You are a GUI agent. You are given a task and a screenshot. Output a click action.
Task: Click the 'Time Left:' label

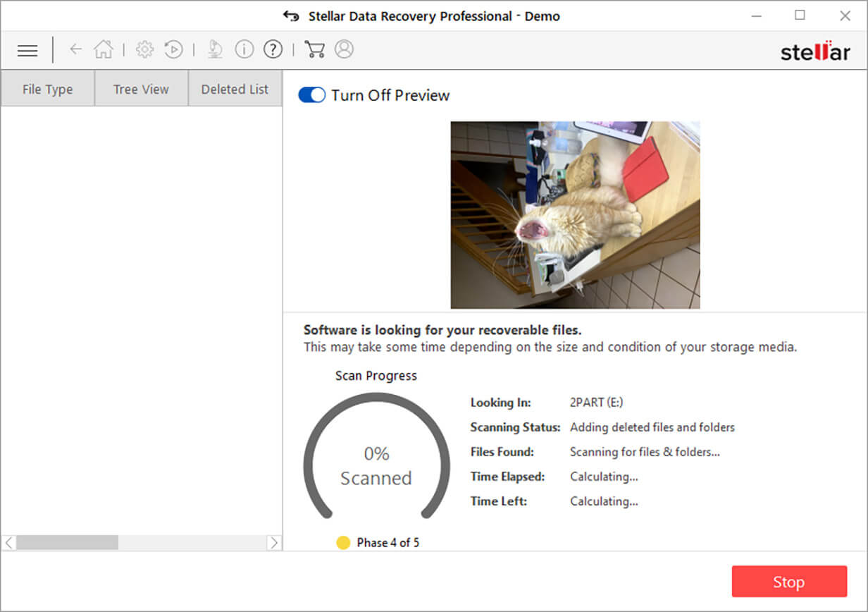point(499,501)
